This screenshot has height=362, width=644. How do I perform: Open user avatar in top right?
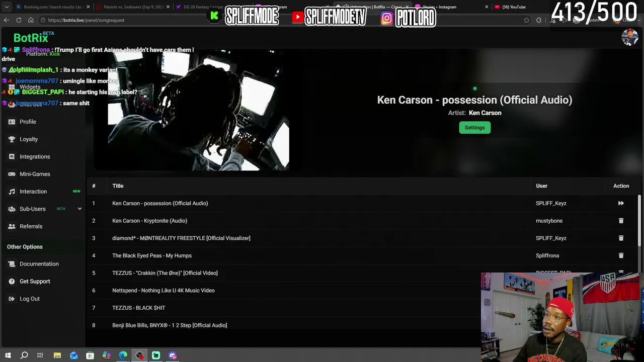tap(629, 37)
